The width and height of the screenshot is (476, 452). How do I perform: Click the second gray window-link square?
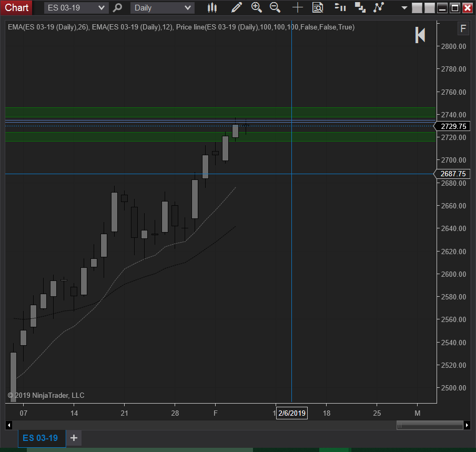429,8
